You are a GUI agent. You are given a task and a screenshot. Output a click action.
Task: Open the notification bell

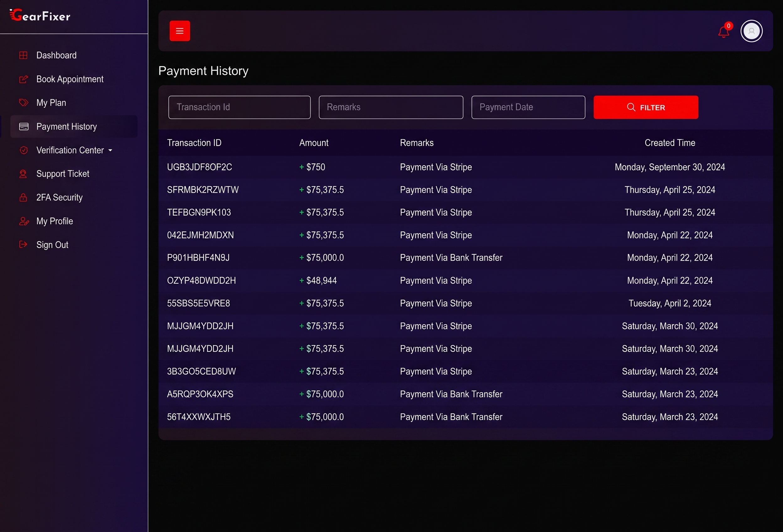pos(723,32)
